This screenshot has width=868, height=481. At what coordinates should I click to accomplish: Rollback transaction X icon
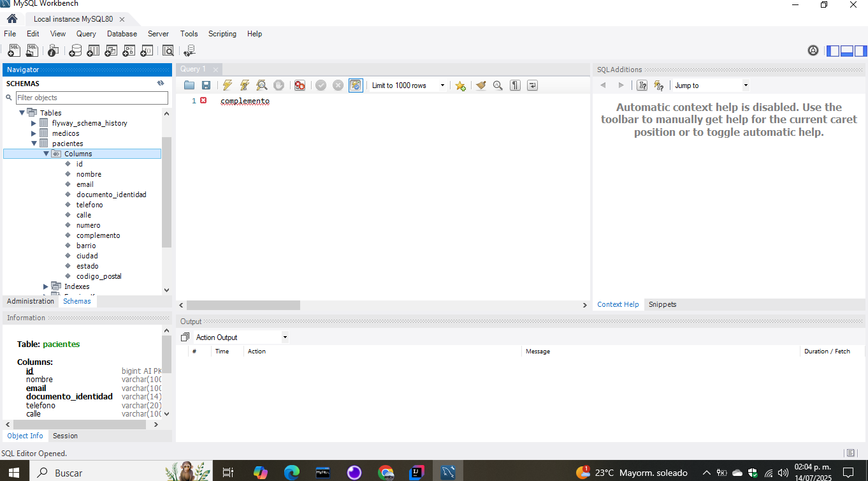tap(338, 85)
